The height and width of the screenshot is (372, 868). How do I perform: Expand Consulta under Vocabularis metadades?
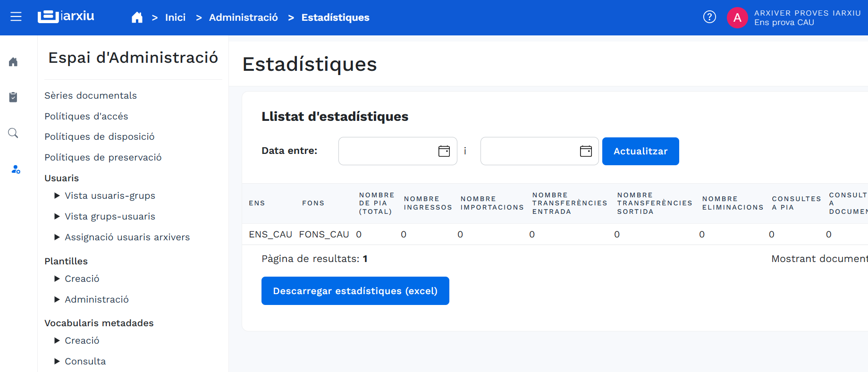click(x=80, y=361)
